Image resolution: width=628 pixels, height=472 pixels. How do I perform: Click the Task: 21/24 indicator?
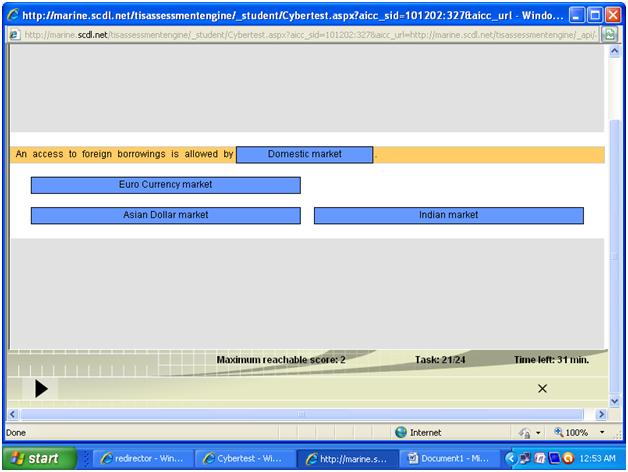click(440, 360)
